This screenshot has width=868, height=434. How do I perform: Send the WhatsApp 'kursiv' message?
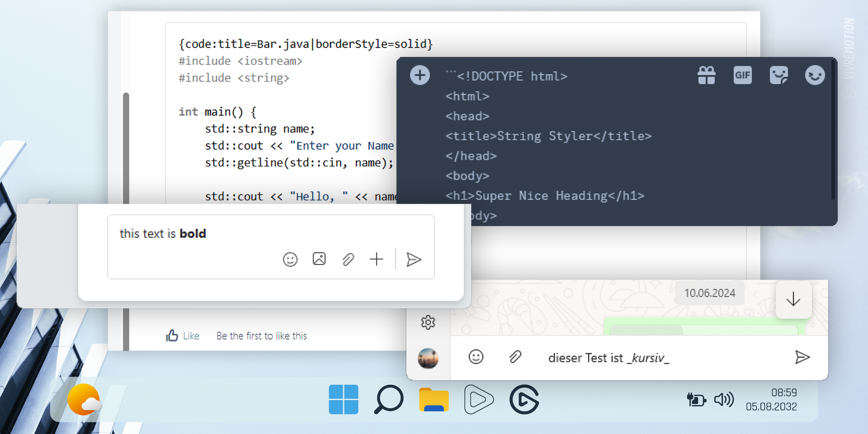click(x=802, y=358)
